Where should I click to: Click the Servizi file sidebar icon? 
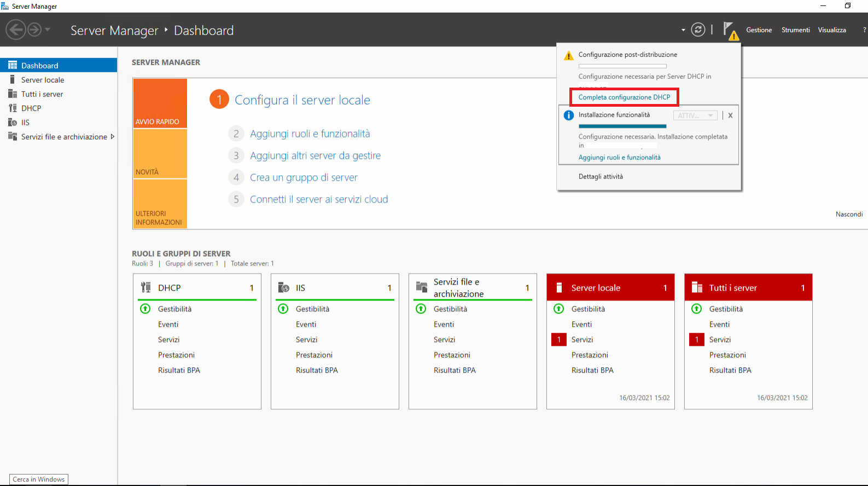[13, 136]
